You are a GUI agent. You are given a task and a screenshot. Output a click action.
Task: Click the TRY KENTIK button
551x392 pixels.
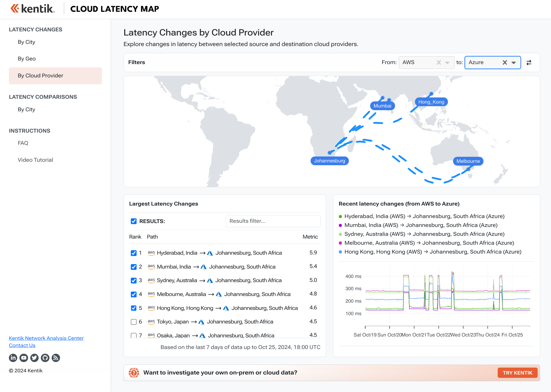click(x=517, y=373)
